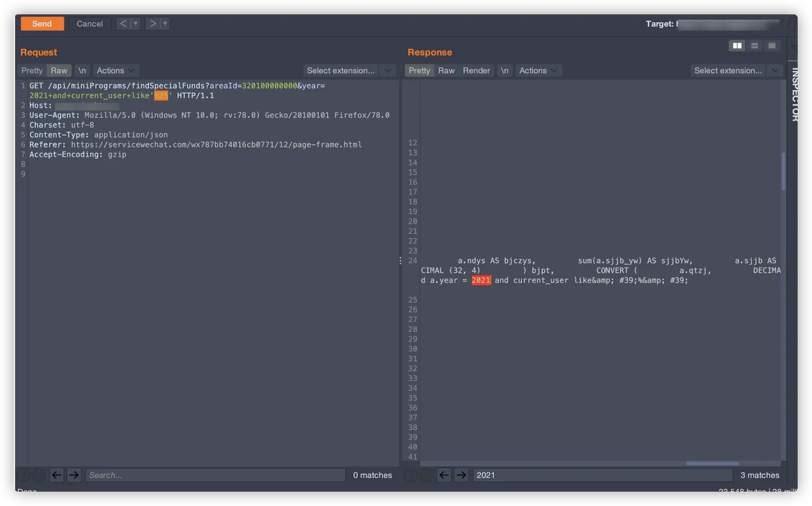
Task: Click the Charset: utf-8 header
Action: [x=61, y=125]
